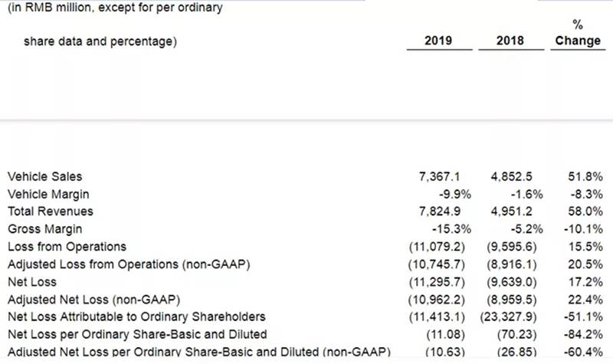Select the 51.8% change value

coord(585,177)
